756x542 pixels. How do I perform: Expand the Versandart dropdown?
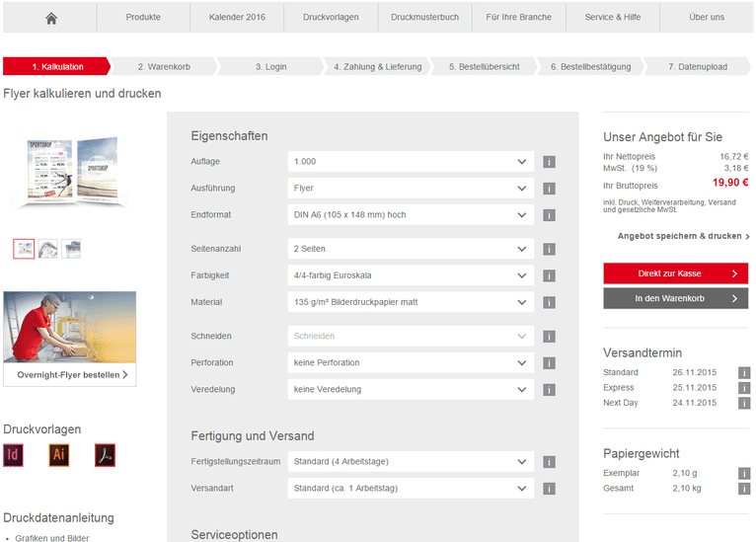click(411, 489)
